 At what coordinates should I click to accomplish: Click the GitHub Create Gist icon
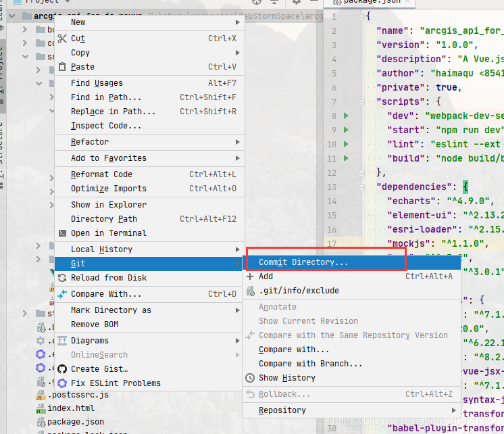coord(62,369)
